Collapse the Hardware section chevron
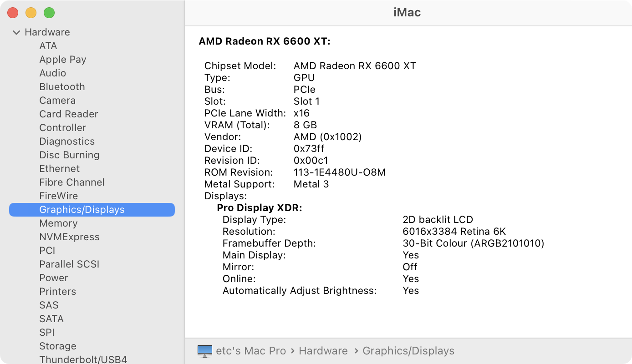Viewport: 632px width, 364px height. (x=16, y=32)
